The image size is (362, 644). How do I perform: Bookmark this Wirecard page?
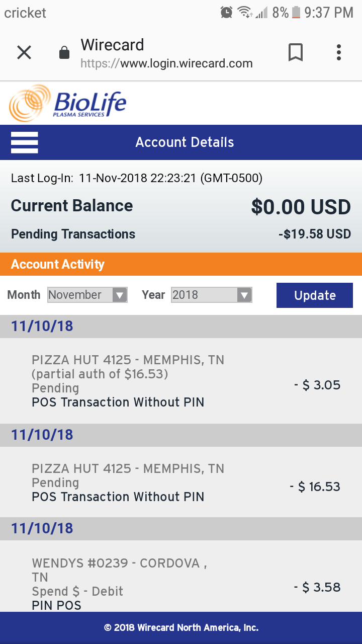tap(296, 52)
